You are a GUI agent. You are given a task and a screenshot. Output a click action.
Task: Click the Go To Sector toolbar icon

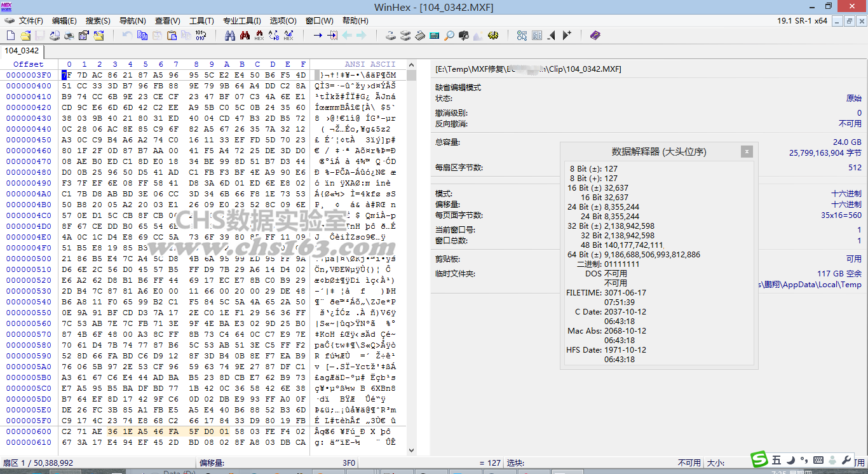pos(332,36)
